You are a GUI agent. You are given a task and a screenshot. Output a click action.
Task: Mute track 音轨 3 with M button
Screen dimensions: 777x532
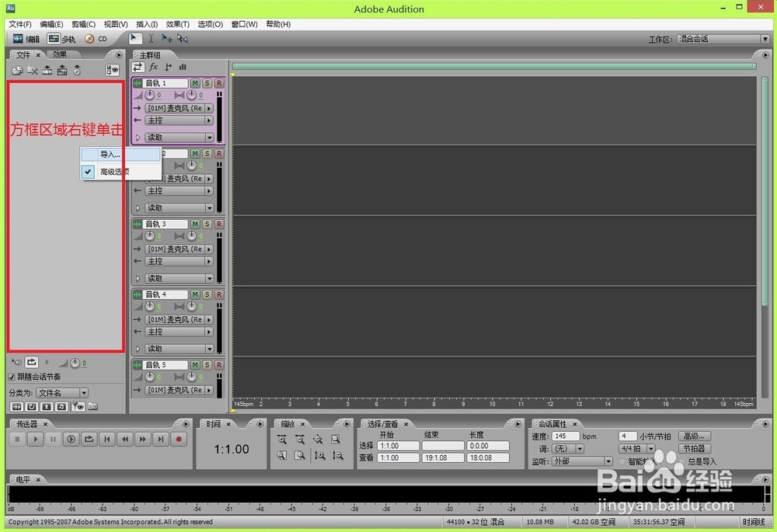(195, 224)
